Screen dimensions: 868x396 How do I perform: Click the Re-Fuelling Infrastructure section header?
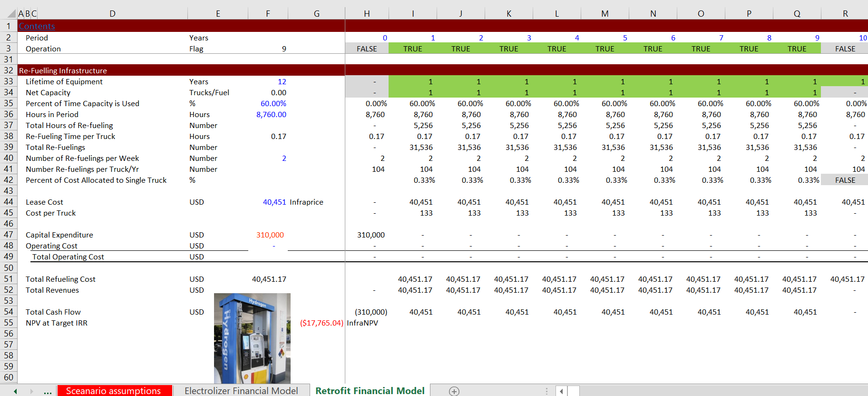coord(63,70)
